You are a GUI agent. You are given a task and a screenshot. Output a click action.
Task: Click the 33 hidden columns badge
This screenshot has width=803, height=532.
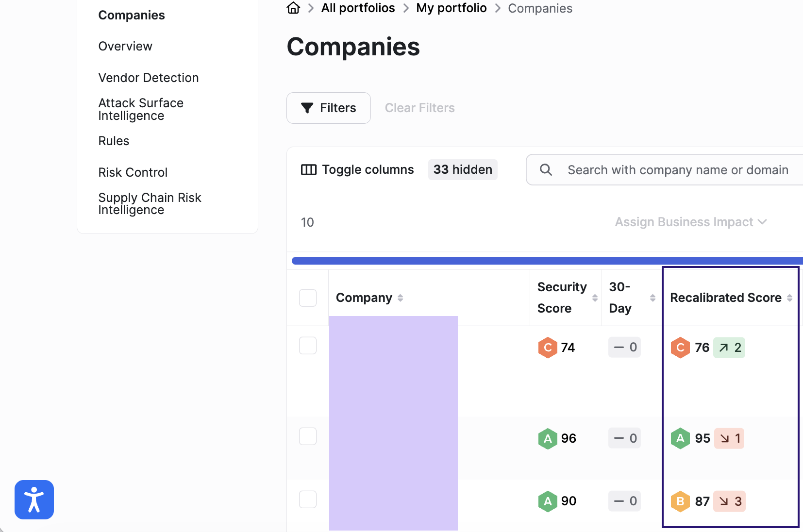(x=463, y=169)
